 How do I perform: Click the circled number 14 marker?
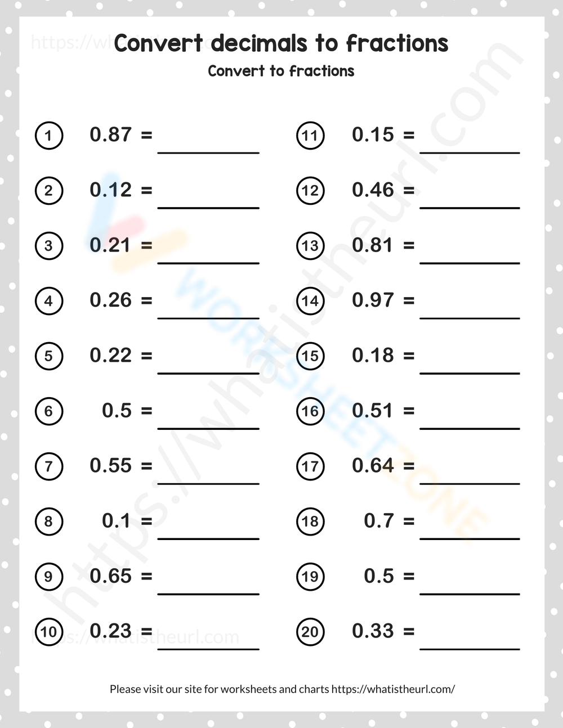310,301
